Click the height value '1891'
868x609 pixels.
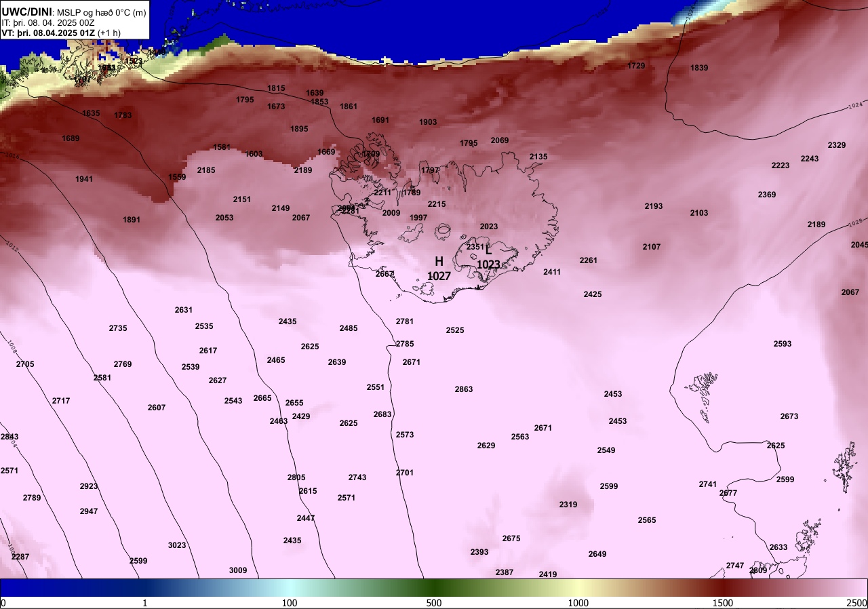[132, 220]
